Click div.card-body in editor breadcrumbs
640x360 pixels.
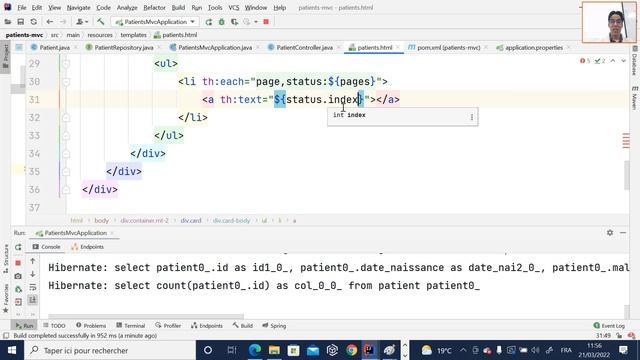click(x=231, y=220)
